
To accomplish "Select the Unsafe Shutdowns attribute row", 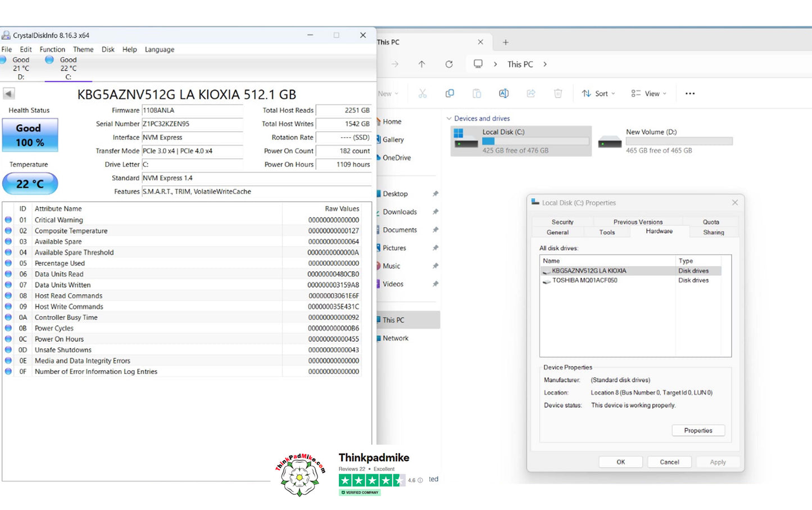I will tap(182, 350).
